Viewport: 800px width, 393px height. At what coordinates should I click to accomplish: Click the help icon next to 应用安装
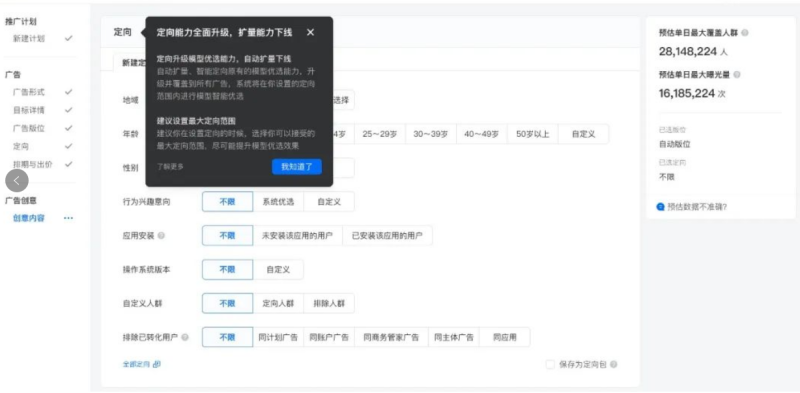tap(161, 236)
